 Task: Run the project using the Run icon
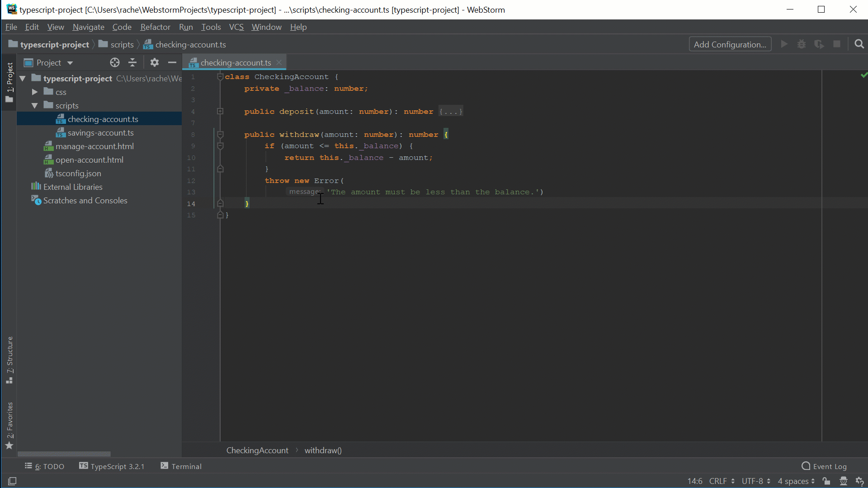[x=784, y=44]
